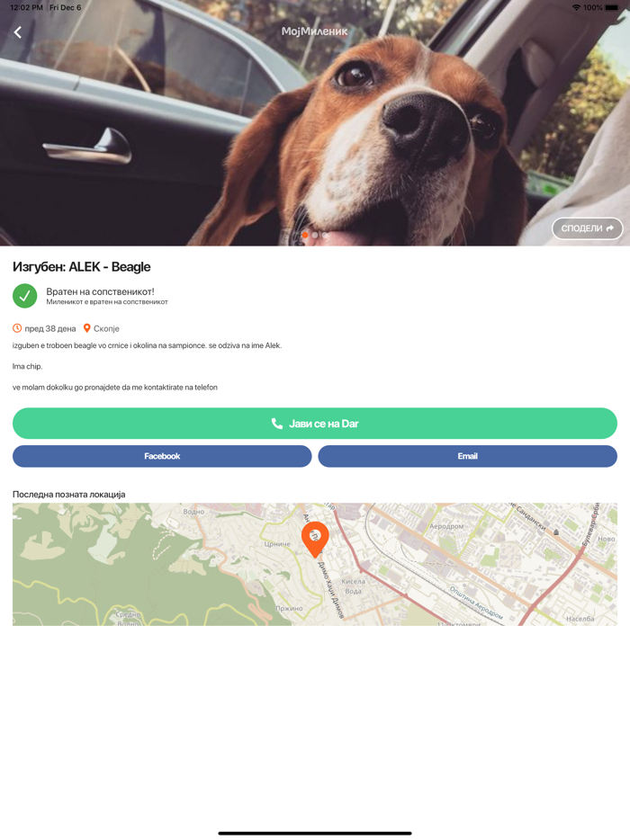This screenshot has height=840, width=630.
Task: Tap the green checkmark status icon
Action: pyautogui.click(x=24, y=296)
